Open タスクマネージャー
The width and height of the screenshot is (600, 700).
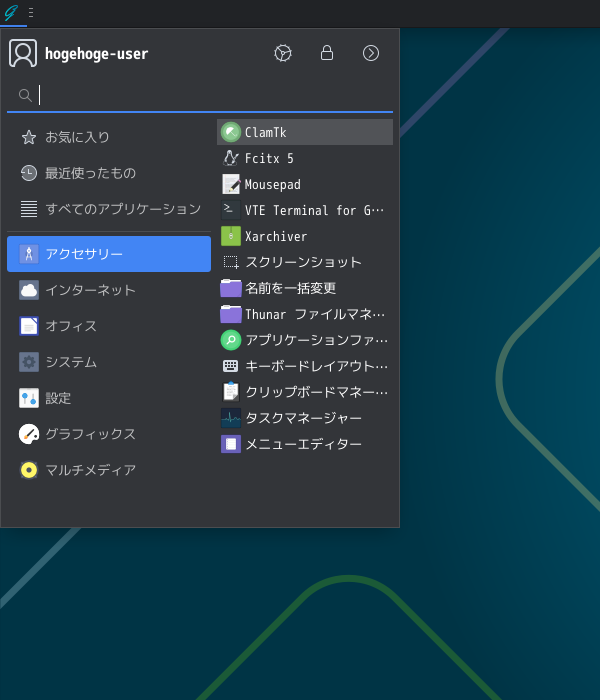305,418
